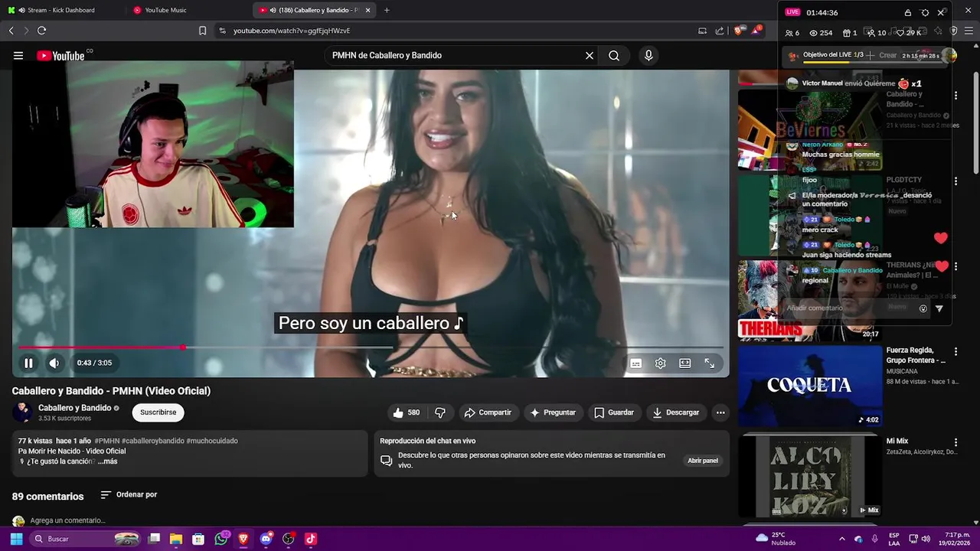
Task: Send comment with paper plane icon
Action: coord(939,308)
